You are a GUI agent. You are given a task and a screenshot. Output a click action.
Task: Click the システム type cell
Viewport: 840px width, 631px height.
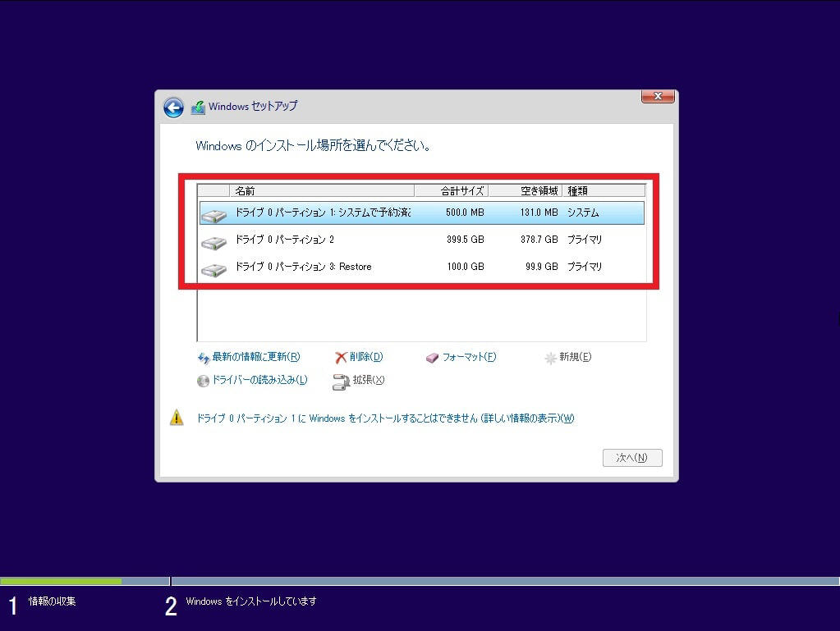[x=583, y=213]
